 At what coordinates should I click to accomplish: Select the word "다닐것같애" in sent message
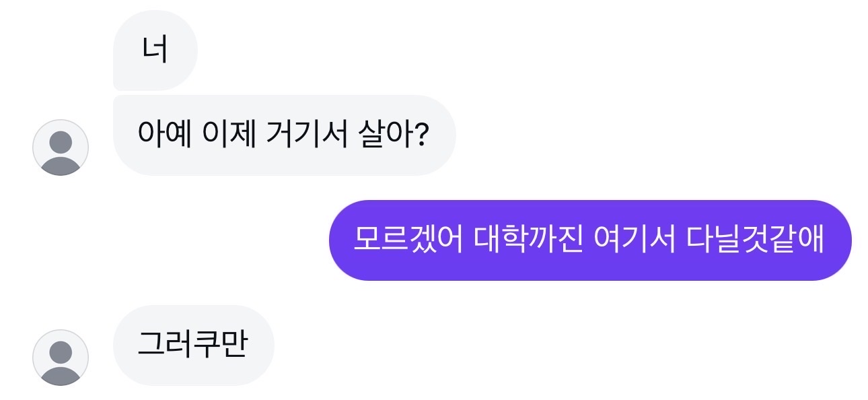coord(755,240)
